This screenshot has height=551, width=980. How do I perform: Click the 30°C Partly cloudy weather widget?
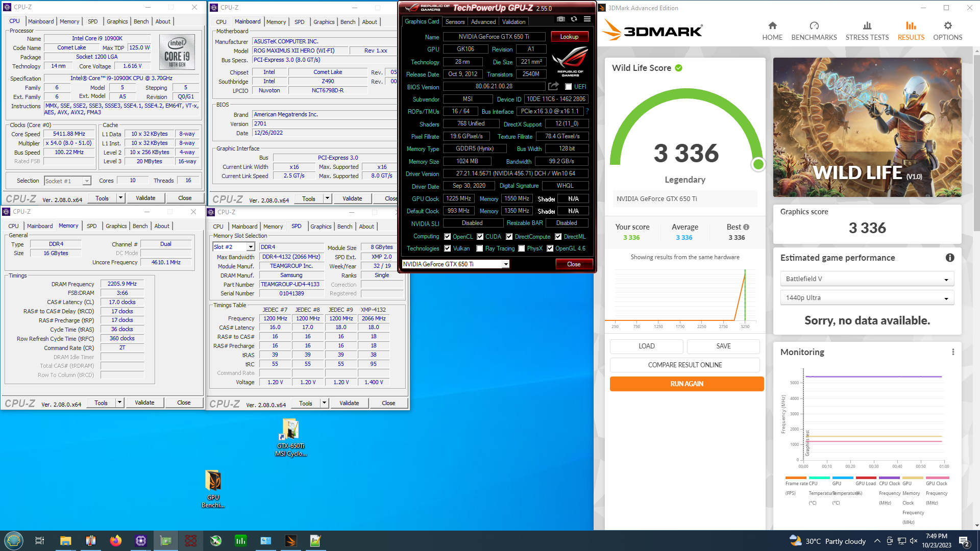pyautogui.click(x=828, y=541)
